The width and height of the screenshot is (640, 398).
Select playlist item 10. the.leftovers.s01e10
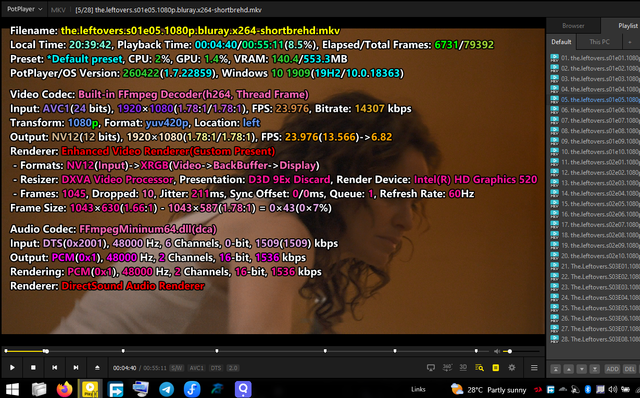[594, 151]
